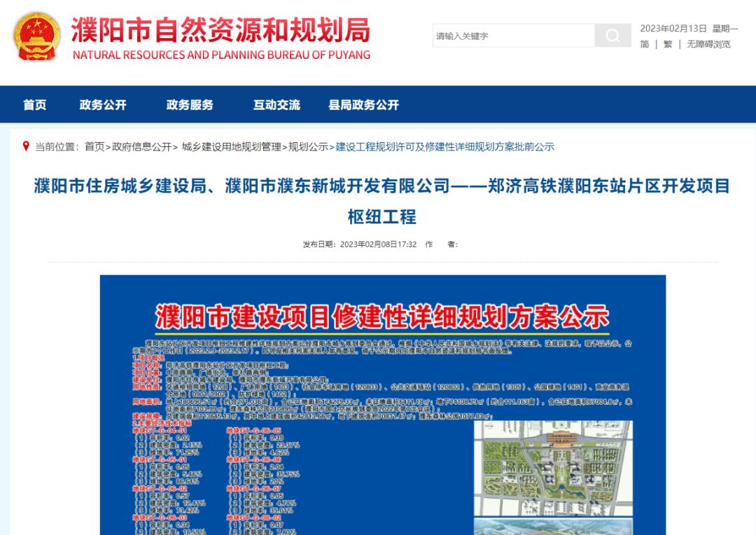
Task: Go to the 互动交流 section
Action: [x=276, y=105]
